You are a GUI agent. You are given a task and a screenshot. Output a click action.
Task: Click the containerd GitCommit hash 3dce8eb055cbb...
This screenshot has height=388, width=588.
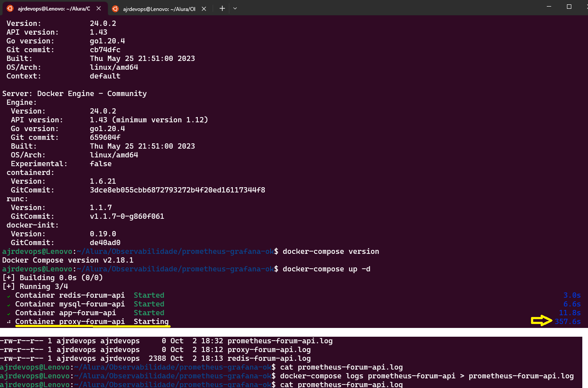point(178,190)
